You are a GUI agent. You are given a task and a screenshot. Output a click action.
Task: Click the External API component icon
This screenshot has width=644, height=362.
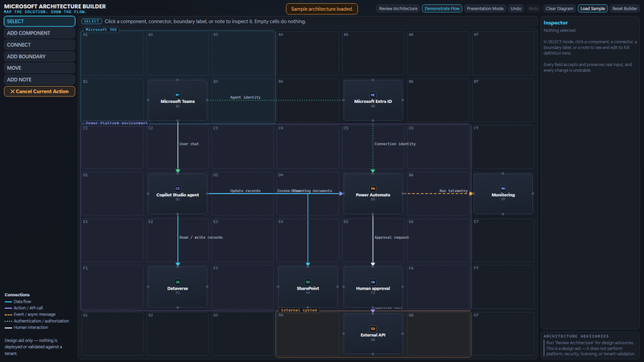(x=373, y=328)
